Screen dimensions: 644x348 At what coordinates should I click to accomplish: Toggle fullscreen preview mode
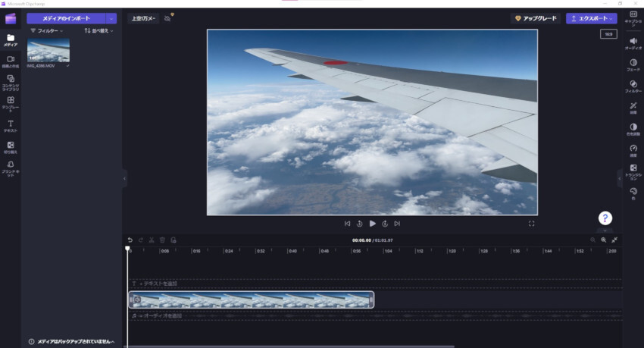[531, 224]
